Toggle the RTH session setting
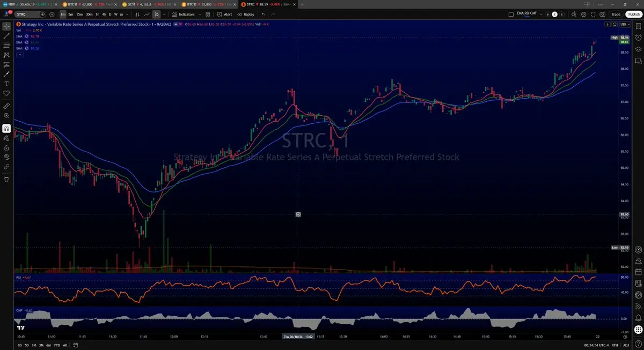 (x=615, y=345)
